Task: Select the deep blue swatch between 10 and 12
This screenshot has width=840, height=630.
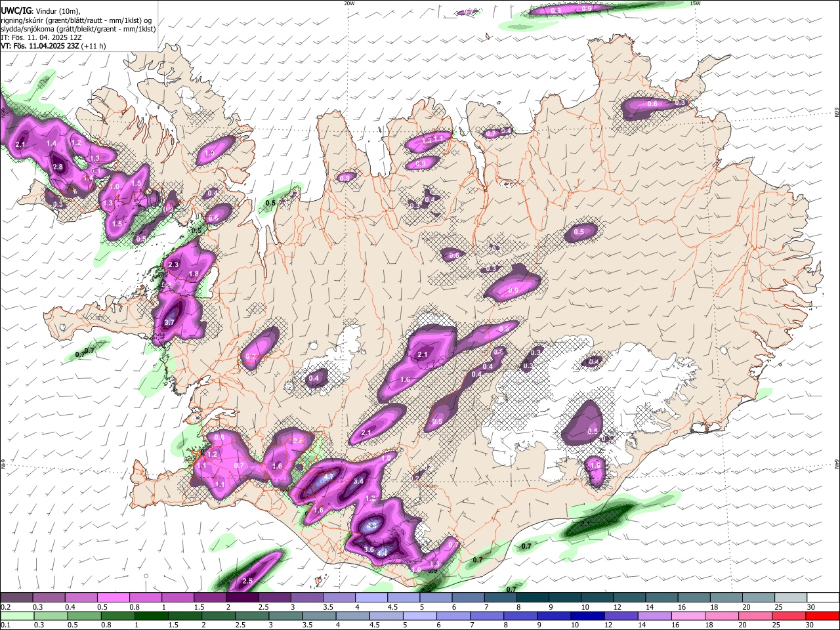Action: pos(587,616)
